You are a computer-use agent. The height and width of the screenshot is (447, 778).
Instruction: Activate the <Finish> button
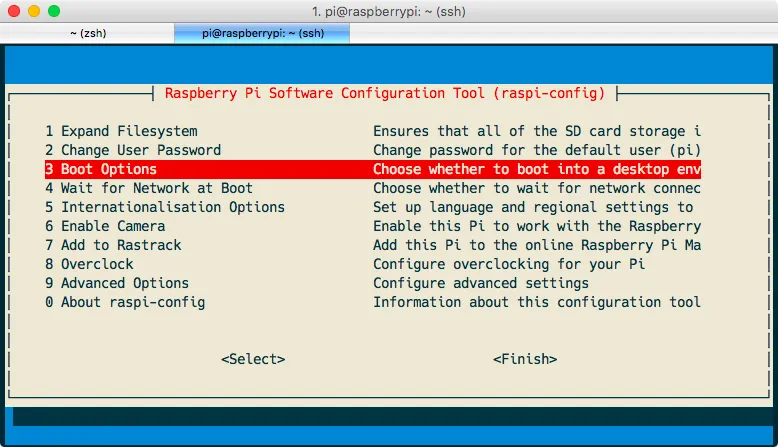coord(525,359)
